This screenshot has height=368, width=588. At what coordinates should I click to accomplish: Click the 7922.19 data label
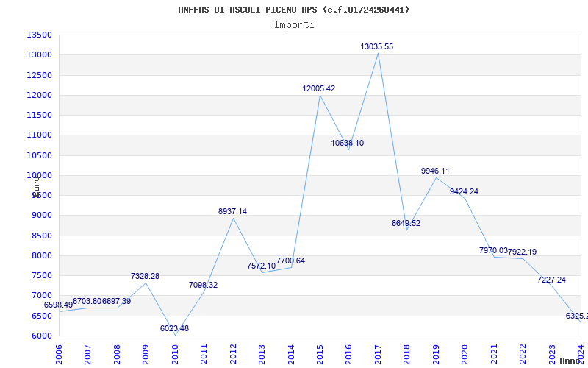523,252
